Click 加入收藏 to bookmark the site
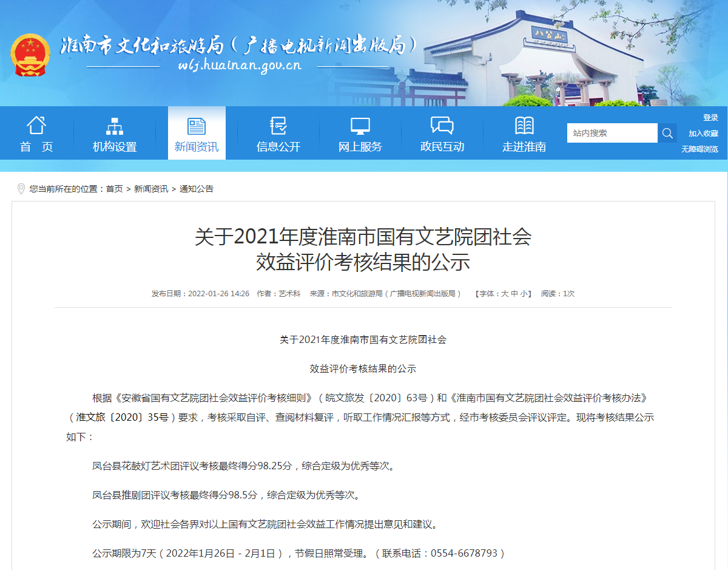Viewport: 728px width, 570px height. 703,133
